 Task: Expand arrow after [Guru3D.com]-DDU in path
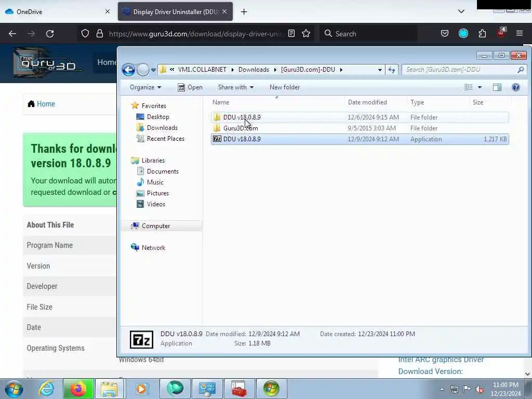[x=341, y=70]
